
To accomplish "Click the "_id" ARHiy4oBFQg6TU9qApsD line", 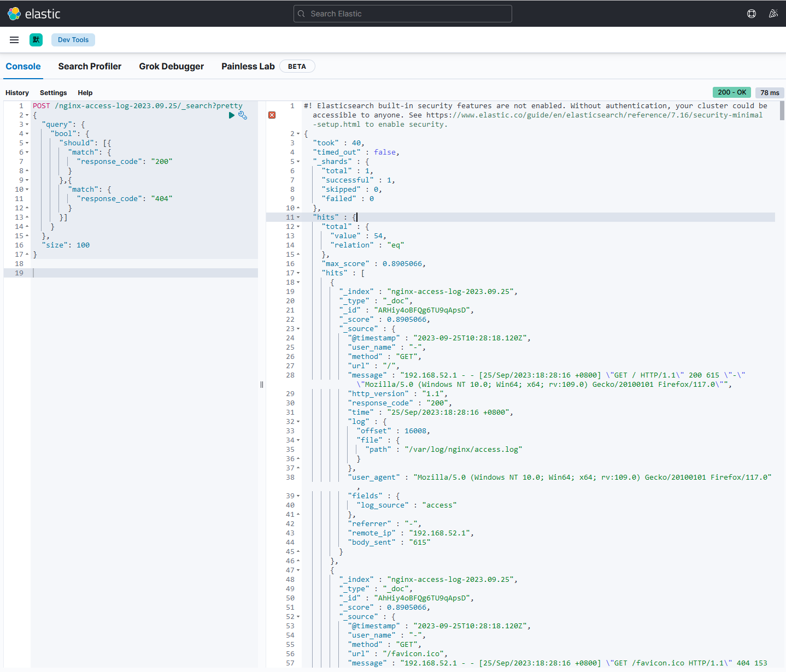I will click(407, 310).
